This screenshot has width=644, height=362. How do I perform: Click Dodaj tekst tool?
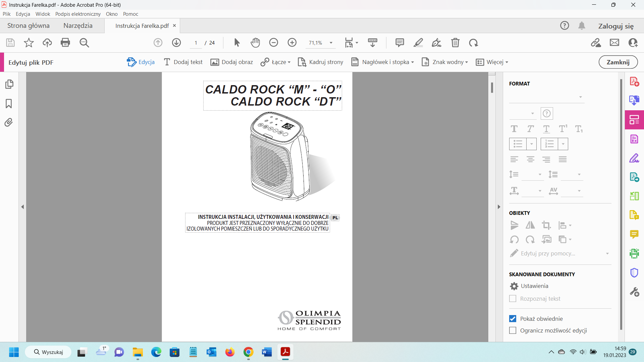pos(183,62)
